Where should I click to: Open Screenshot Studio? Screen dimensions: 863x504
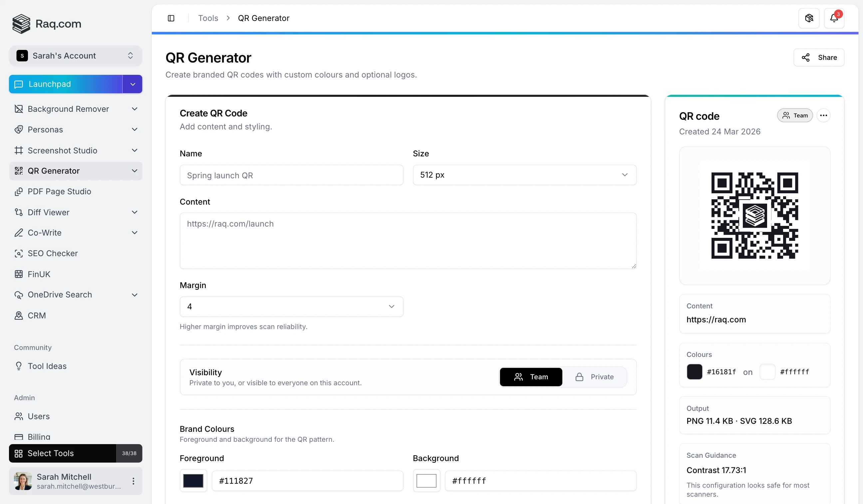coord(62,150)
